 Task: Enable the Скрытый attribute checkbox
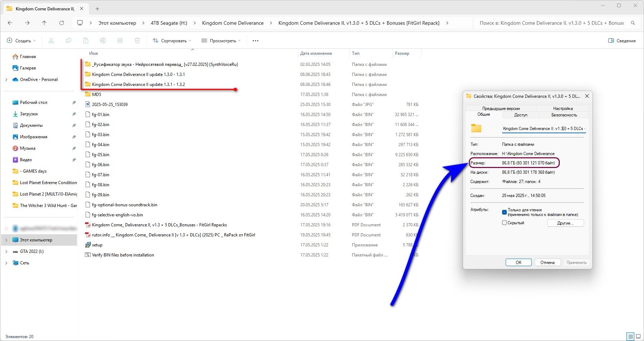(504, 223)
